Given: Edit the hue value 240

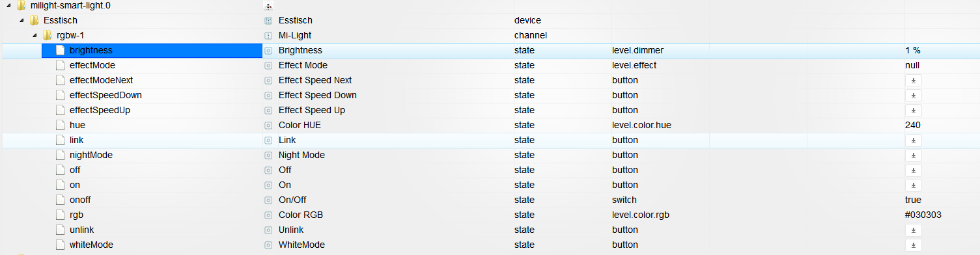Looking at the screenshot, I should coord(912,125).
